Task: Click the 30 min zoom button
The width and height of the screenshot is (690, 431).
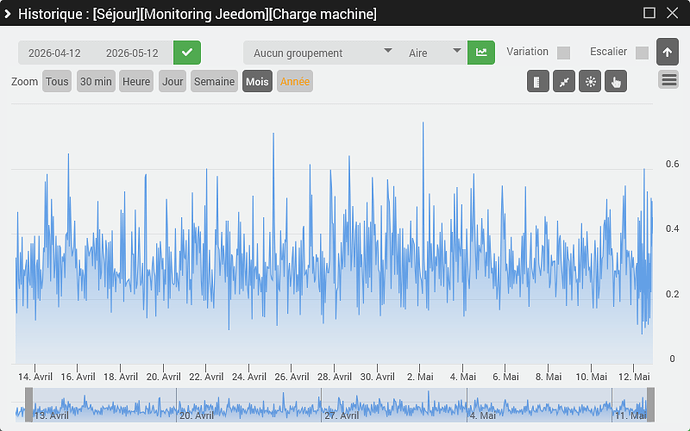Action: (x=96, y=81)
